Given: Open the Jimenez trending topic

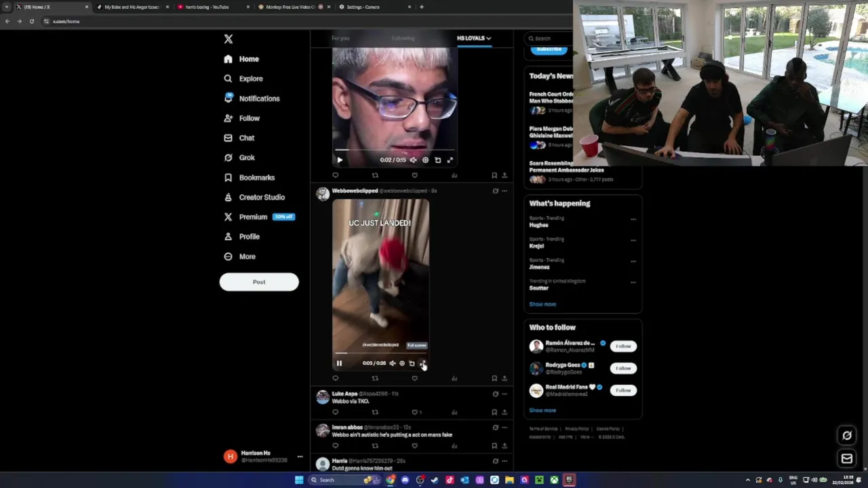Looking at the screenshot, I should coord(539,267).
